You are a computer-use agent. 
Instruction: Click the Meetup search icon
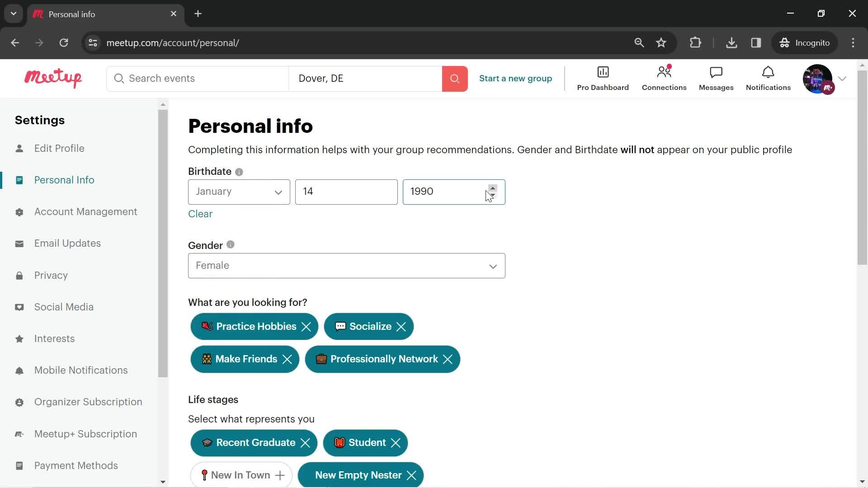455,78
